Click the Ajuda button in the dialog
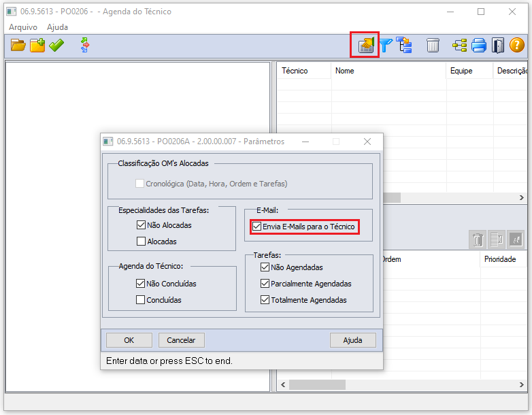The height and width of the screenshot is (415, 532). pos(352,340)
